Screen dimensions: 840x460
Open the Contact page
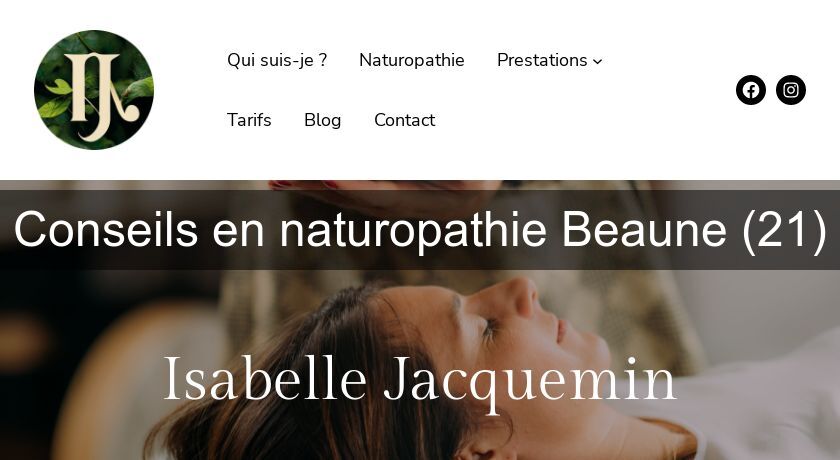404,120
